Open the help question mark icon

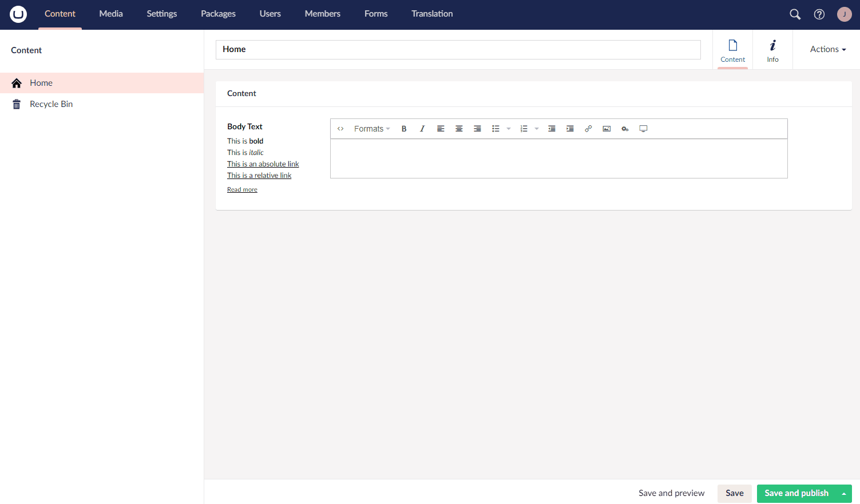(819, 14)
